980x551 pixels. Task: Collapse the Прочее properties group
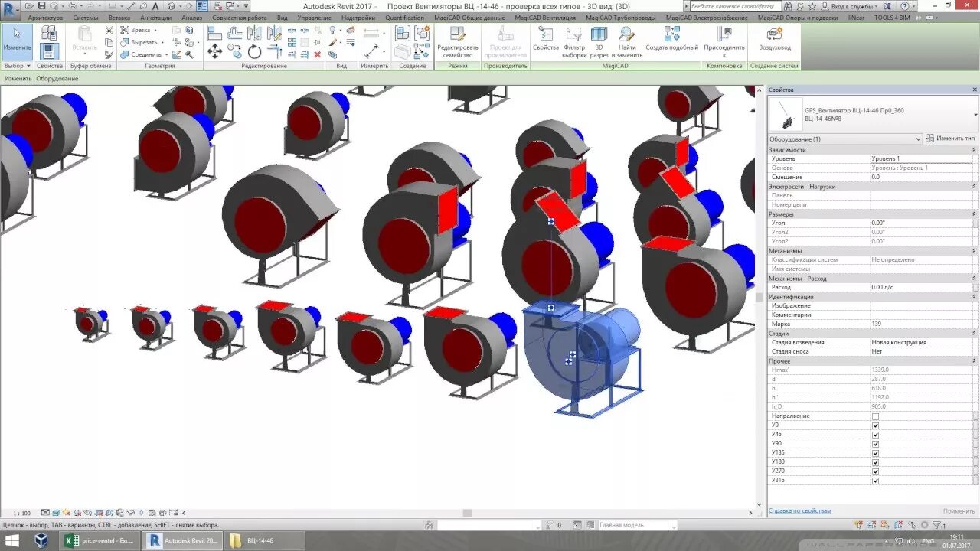[x=974, y=361]
